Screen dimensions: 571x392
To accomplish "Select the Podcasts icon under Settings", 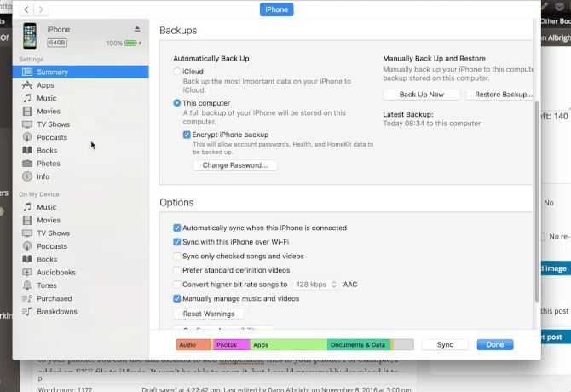I will (28, 137).
